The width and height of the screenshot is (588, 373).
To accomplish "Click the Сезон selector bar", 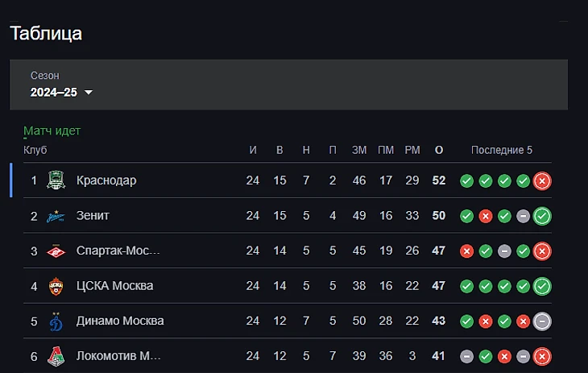I will pos(288,84).
